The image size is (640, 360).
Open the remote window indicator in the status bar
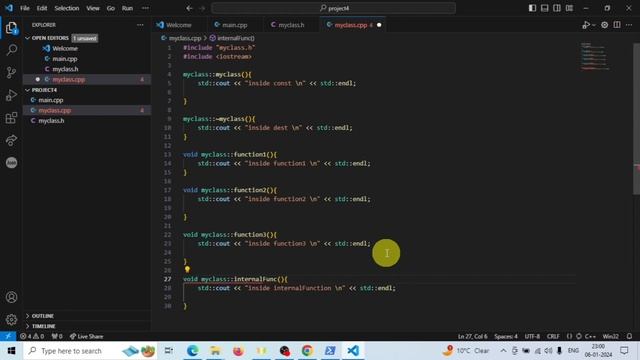click(8, 336)
